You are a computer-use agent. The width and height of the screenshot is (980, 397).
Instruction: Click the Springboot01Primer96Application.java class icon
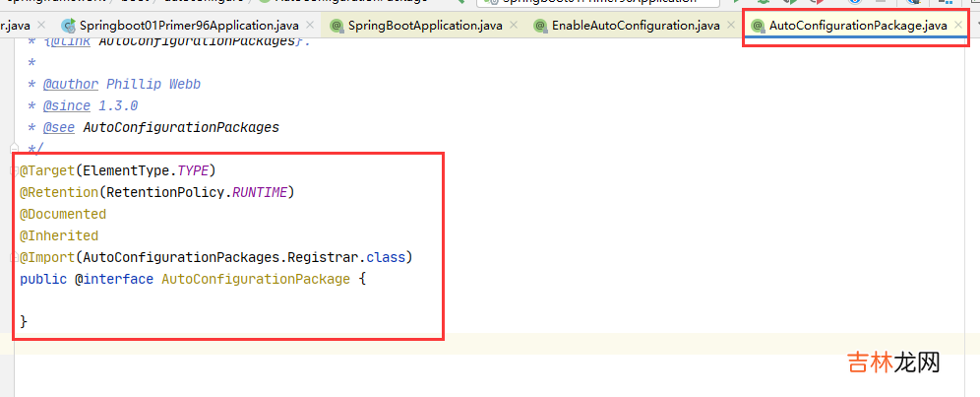point(68,25)
